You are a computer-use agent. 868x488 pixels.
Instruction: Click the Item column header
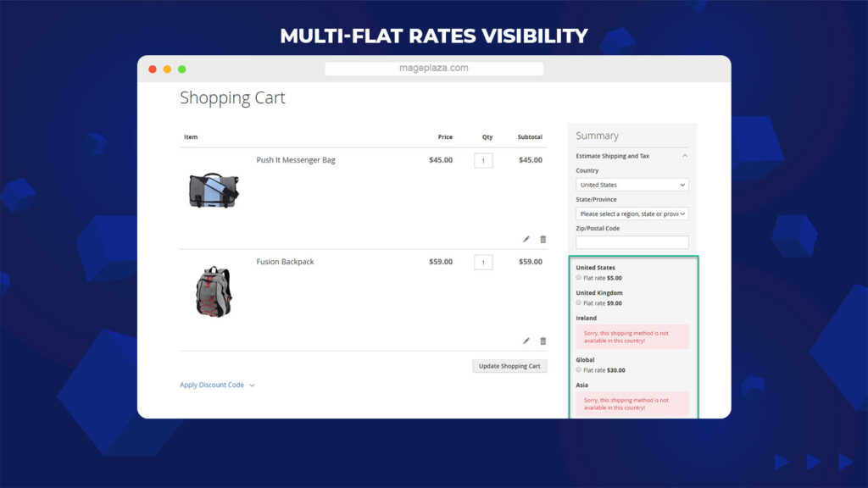click(191, 136)
